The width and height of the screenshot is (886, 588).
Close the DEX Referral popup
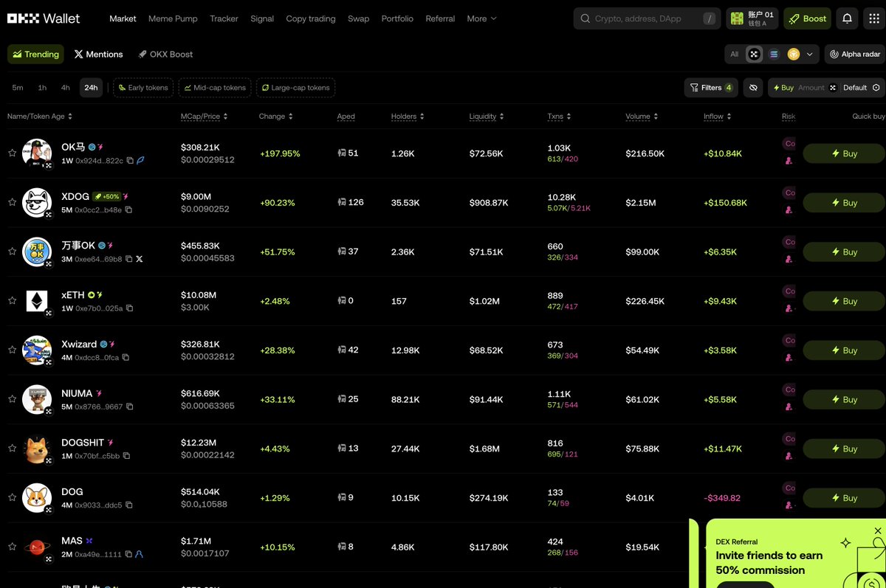(x=878, y=530)
